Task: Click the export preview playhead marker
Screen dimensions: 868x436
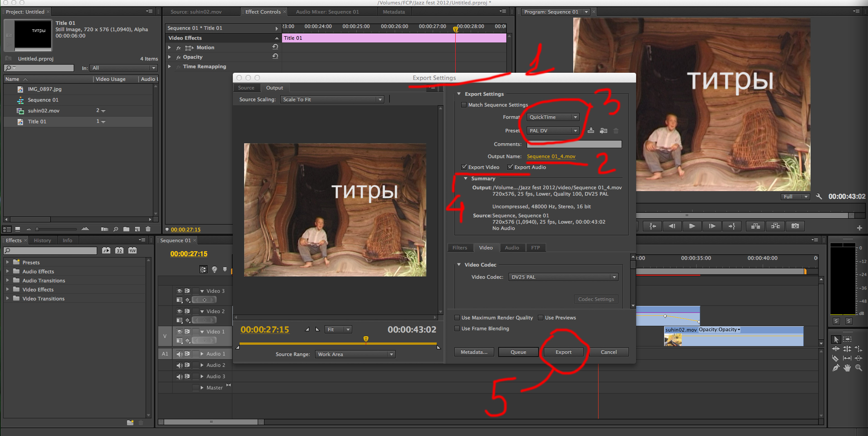Action: pyautogui.click(x=366, y=339)
